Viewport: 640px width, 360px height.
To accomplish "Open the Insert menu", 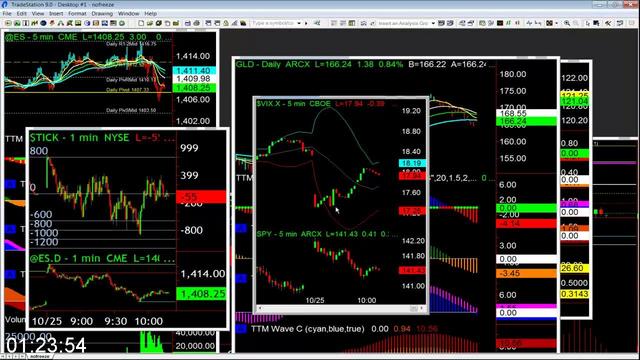I will coord(56,13).
